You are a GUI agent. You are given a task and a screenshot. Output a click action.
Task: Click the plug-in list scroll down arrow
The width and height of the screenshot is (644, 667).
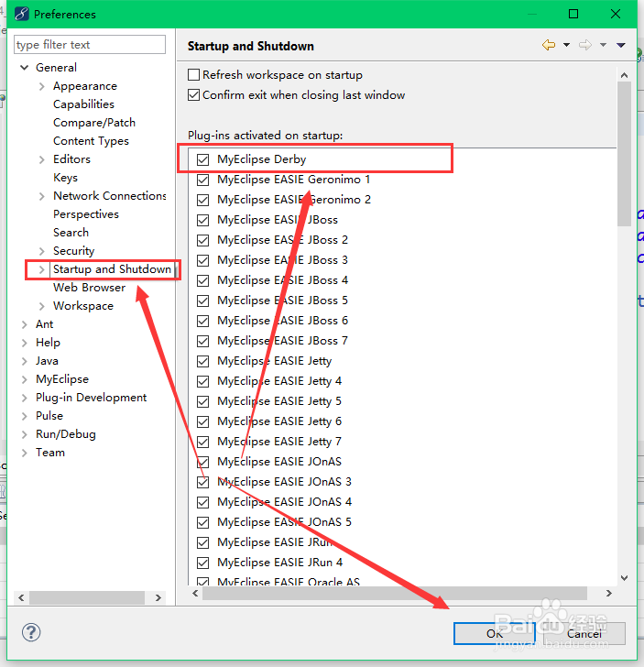click(x=624, y=577)
